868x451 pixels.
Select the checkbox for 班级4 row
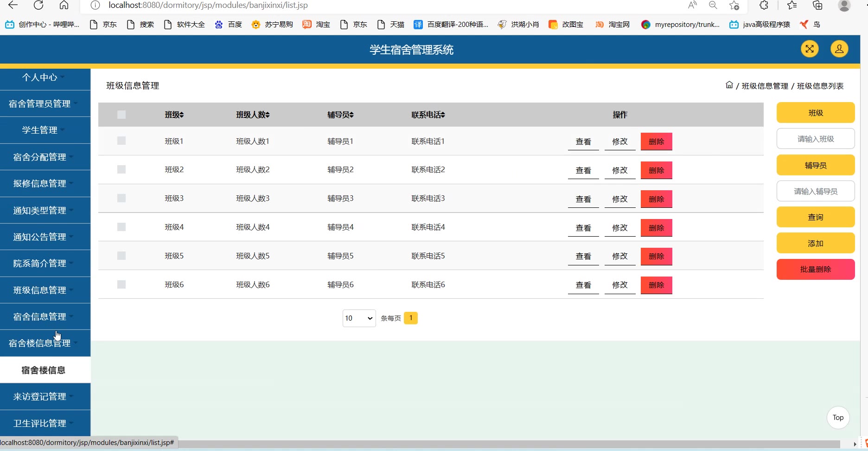(x=121, y=227)
